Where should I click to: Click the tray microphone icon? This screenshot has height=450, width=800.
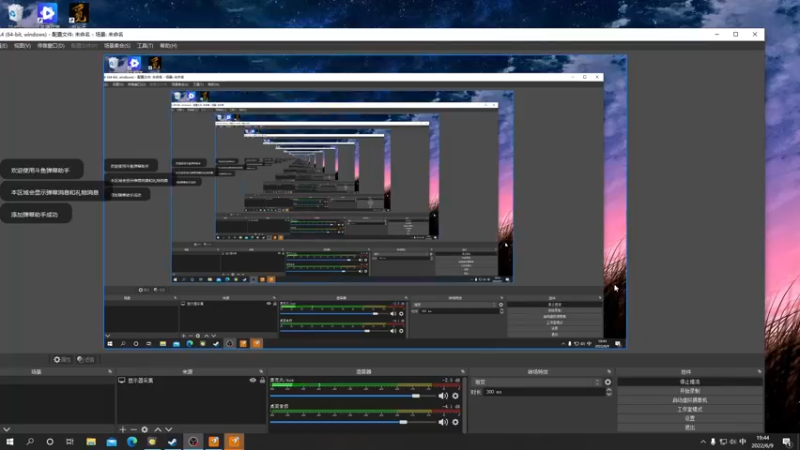coord(713,441)
